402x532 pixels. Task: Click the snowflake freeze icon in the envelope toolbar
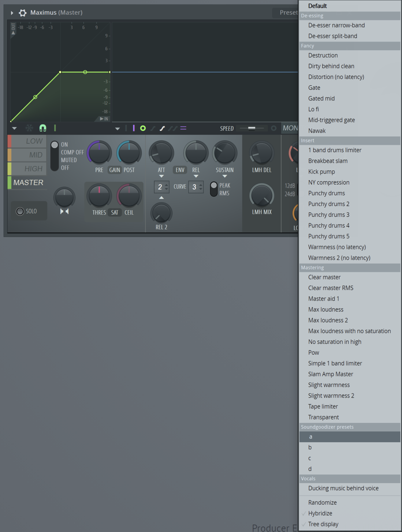(x=29, y=128)
